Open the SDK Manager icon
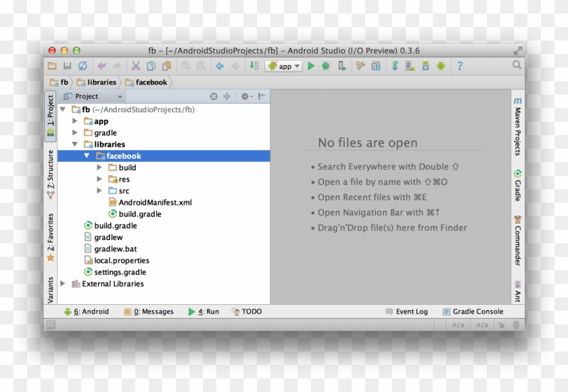Screen dimensions: 568x392 point(425,66)
